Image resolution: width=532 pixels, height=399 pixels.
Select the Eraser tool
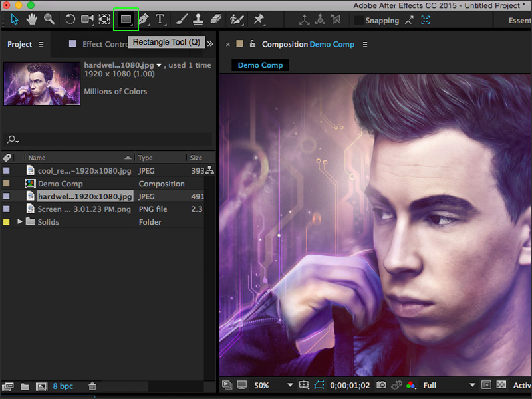pyautogui.click(x=215, y=19)
